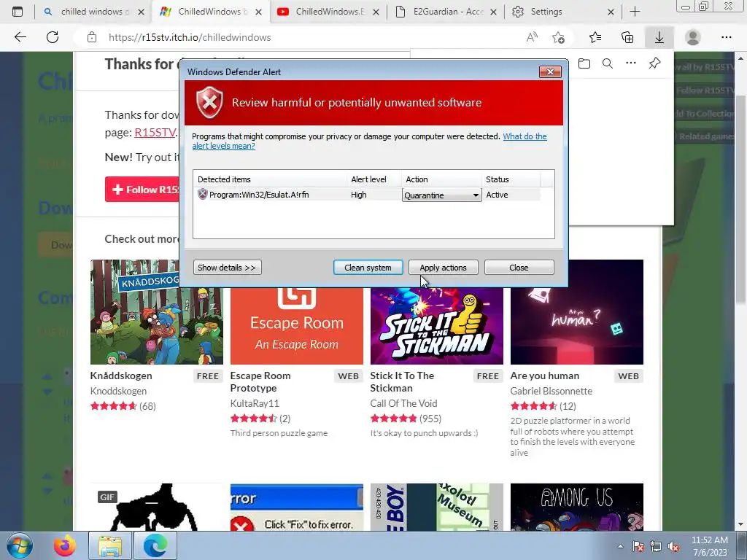This screenshot has width=747, height=560.
Task: Click the Gabriel Bissonnette author link
Action: [551, 391]
